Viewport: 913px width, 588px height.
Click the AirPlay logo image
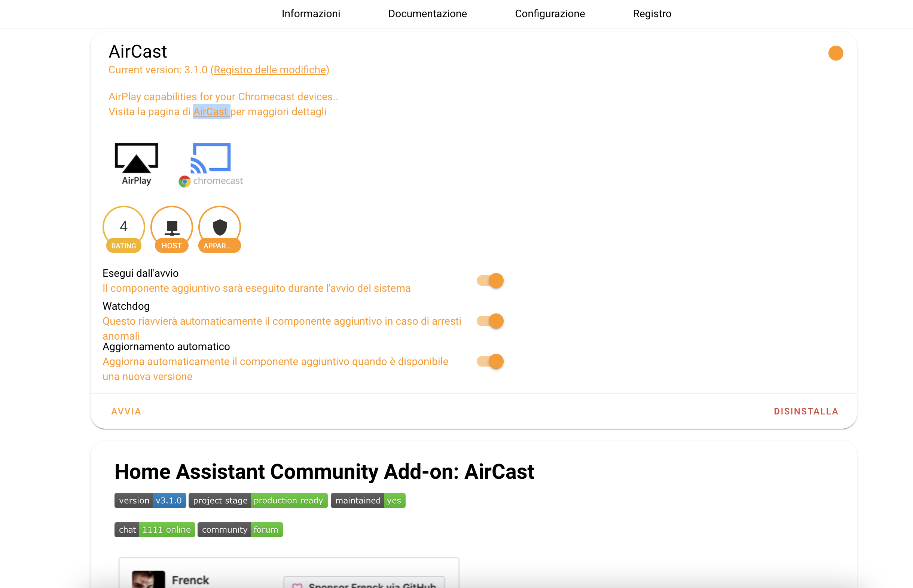tap(136, 163)
